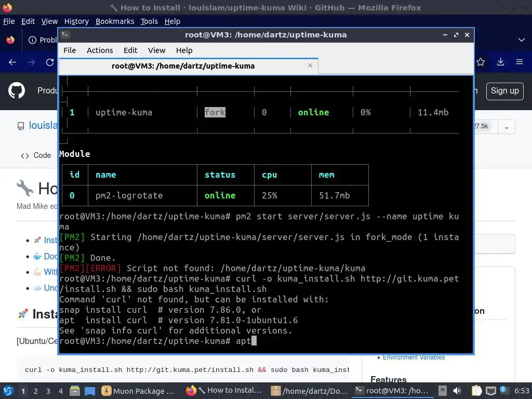
Task: Click the 'Module' heading in the terminal
Action: pos(75,154)
